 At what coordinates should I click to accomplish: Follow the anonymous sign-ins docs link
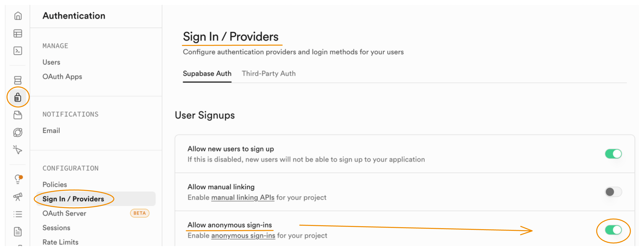[243, 236]
